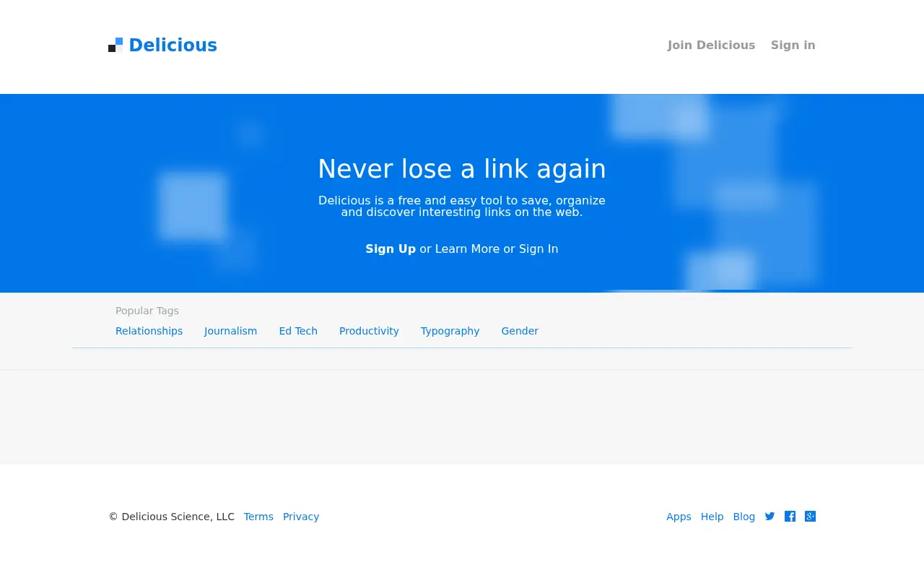This screenshot has width=924, height=578.
Task: Open the Terms link in the footer
Action: click(x=258, y=517)
